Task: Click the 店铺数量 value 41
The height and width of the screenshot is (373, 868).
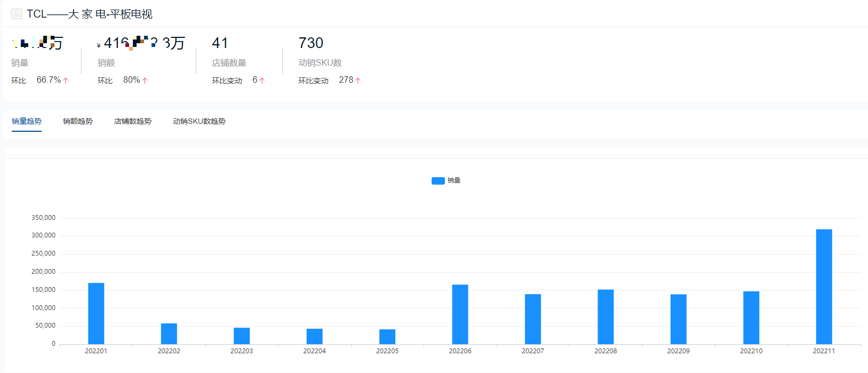Action: coord(220,43)
